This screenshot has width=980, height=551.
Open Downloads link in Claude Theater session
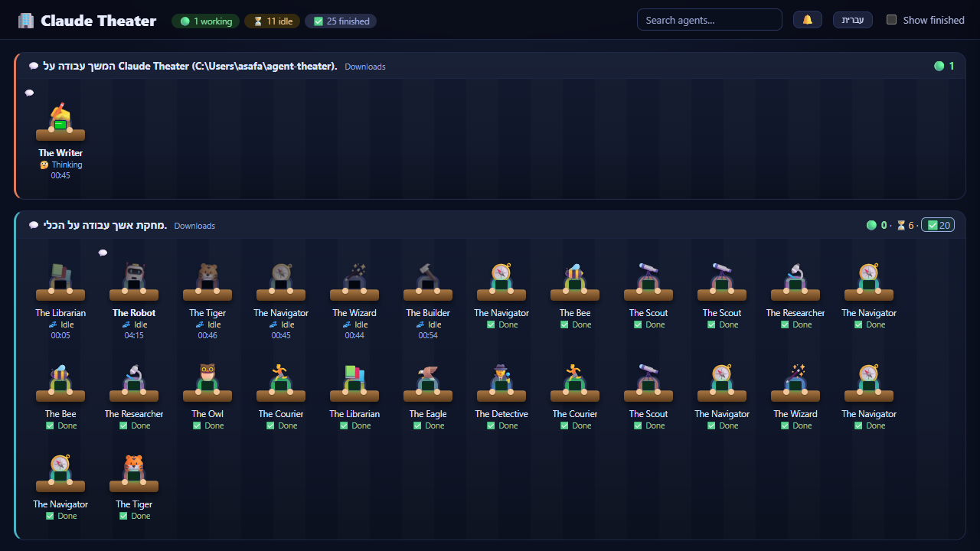point(365,67)
